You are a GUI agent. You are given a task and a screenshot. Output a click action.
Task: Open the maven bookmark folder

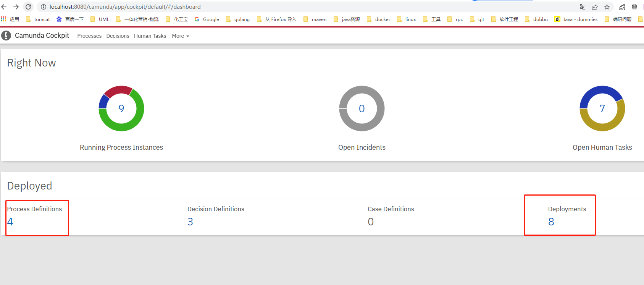[315, 19]
